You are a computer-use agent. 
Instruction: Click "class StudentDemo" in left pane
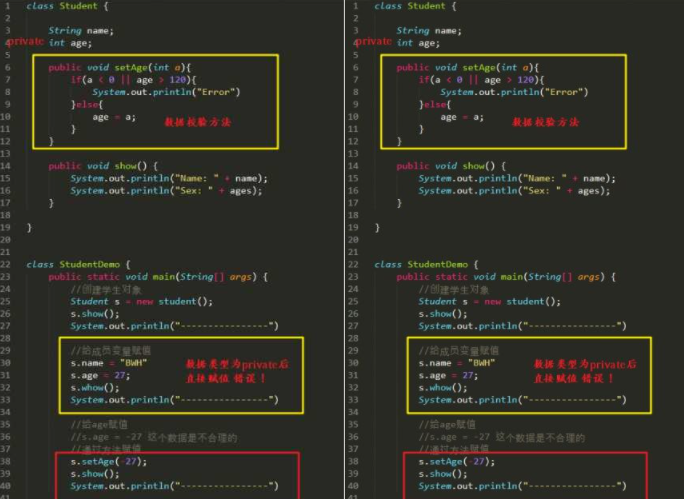click(x=78, y=264)
